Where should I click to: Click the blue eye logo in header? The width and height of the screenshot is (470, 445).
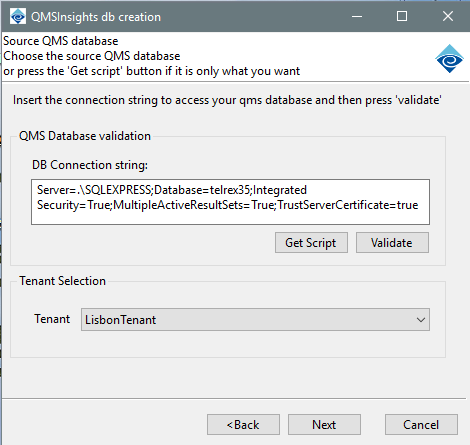coord(449,59)
